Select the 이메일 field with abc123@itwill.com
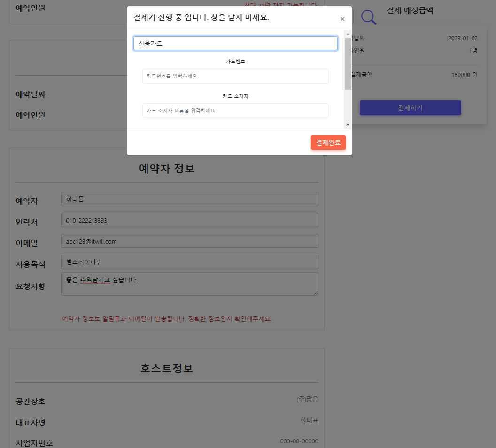 pyautogui.click(x=189, y=240)
